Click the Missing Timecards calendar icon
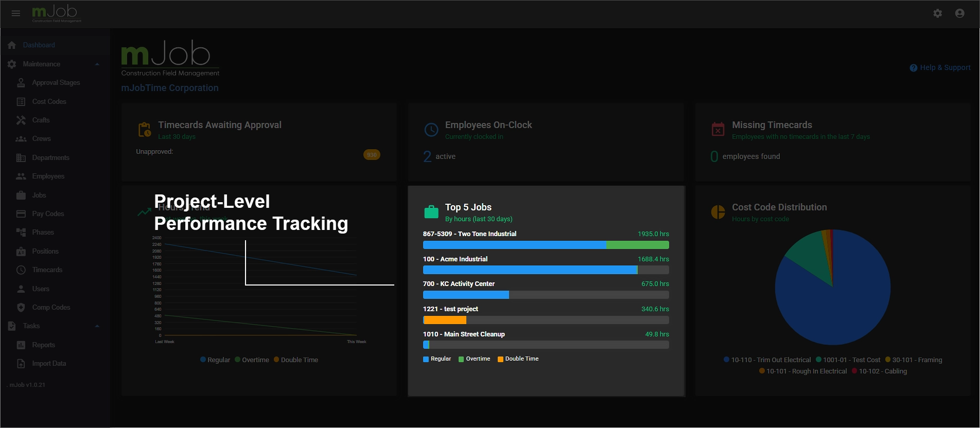The height and width of the screenshot is (428, 980). point(718,130)
